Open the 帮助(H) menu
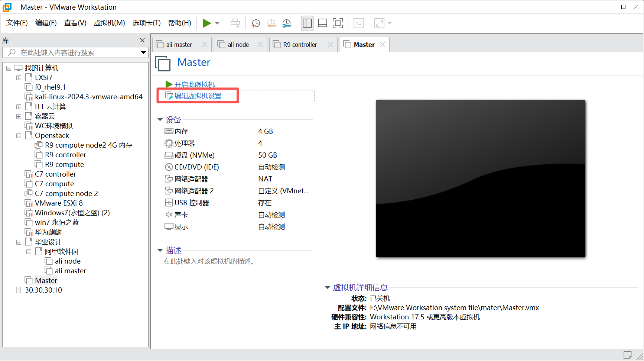 point(180,23)
